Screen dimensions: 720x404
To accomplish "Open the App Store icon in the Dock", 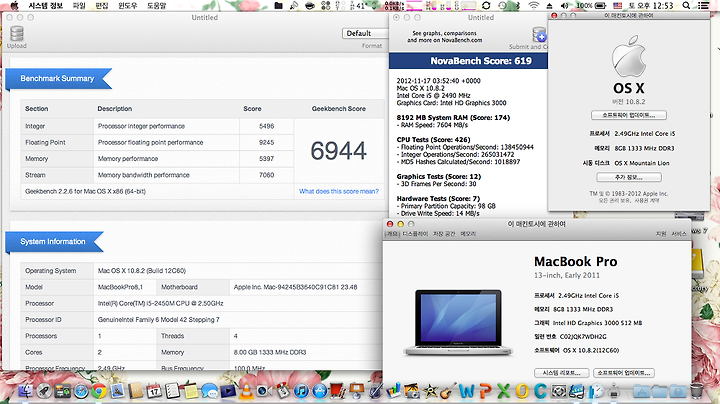I will tap(320, 391).
